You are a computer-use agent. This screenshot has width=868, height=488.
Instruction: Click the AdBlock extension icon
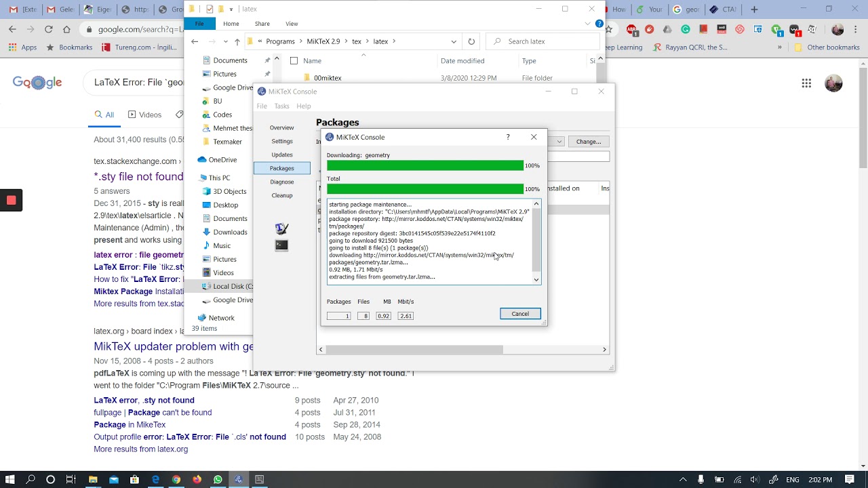point(631,30)
